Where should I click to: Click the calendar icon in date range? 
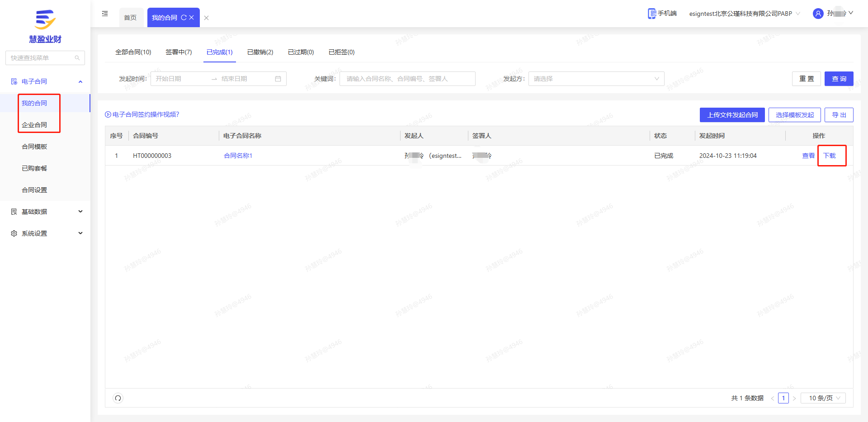(278, 79)
